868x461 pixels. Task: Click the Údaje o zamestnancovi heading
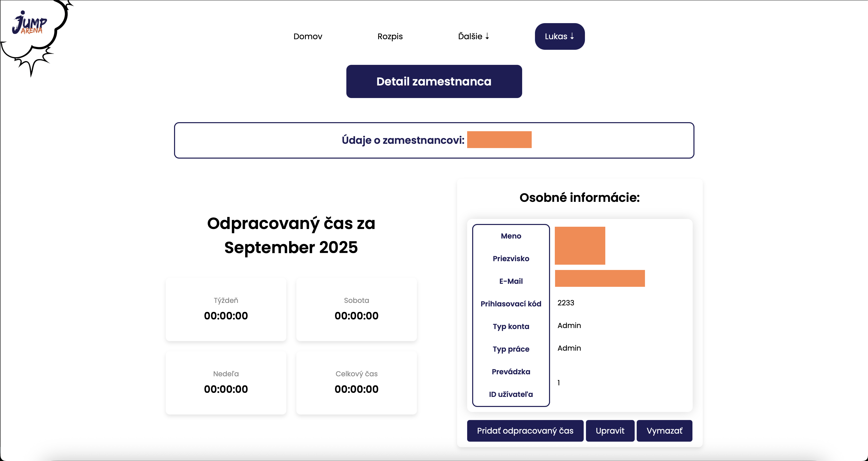pos(403,140)
